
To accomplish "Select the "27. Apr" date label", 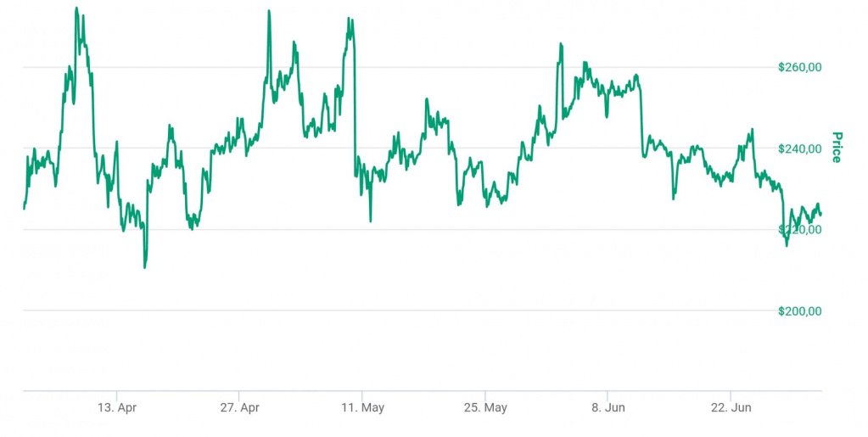I will (x=239, y=408).
